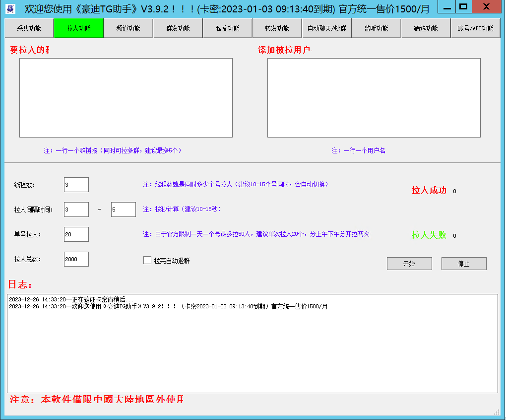Click the log line 正在验证卡密请稍后
This screenshot has height=420, width=506.
[x=71, y=299]
